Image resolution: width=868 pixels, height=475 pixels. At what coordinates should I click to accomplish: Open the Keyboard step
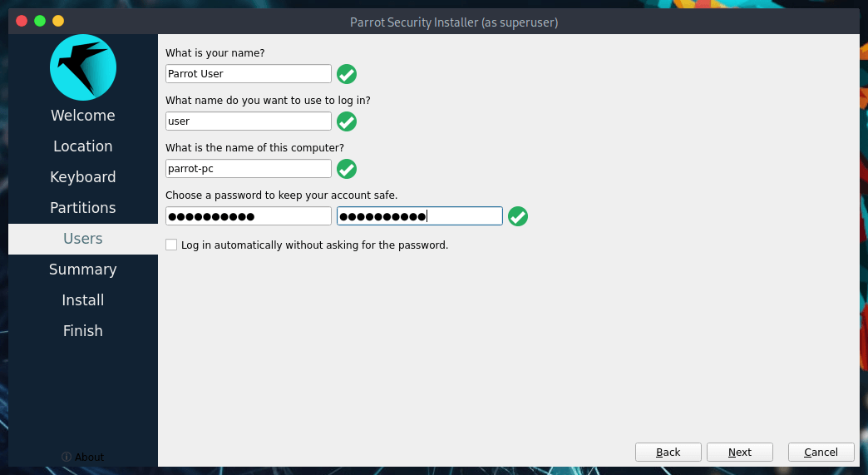(83, 177)
